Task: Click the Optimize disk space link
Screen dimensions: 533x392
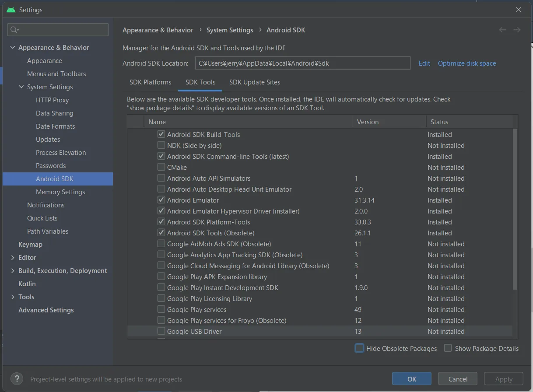Action: 467,63
